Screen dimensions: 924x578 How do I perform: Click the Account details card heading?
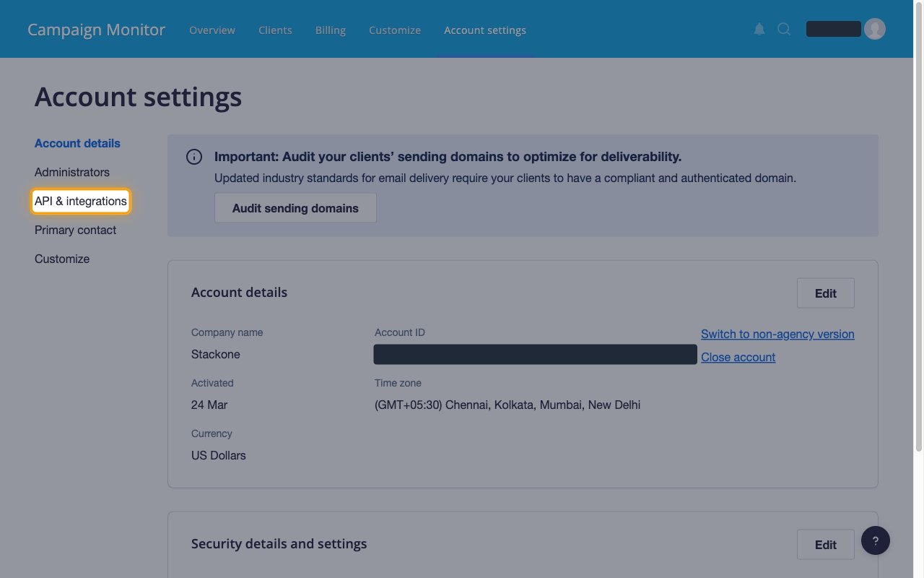[239, 292]
